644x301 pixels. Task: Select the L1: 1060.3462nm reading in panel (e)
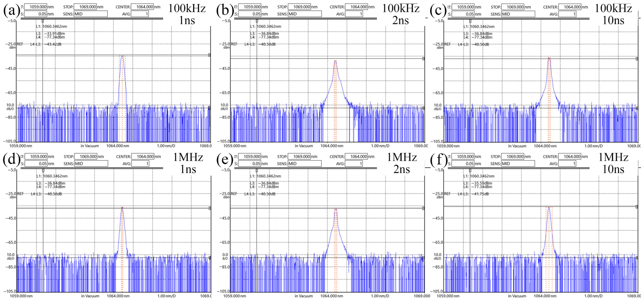click(266, 176)
